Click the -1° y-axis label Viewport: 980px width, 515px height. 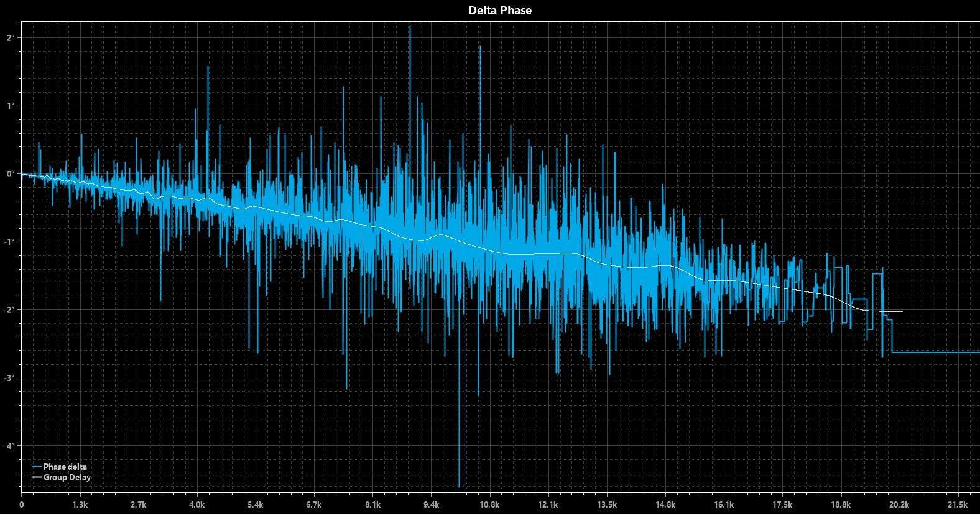coord(9,242)
